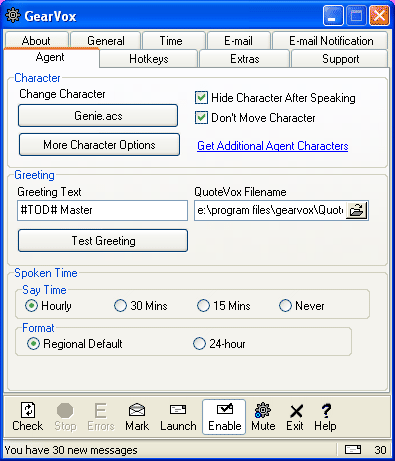This screenshot has height=461, width=395.
Task: Click the Enable toolbar button
Action: [x=224, y=417]
